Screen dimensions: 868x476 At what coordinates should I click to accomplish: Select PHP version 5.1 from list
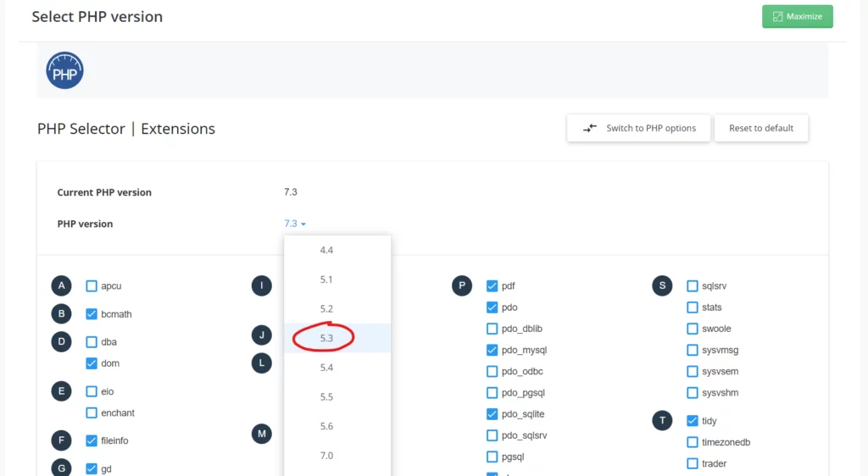point(337,280)
